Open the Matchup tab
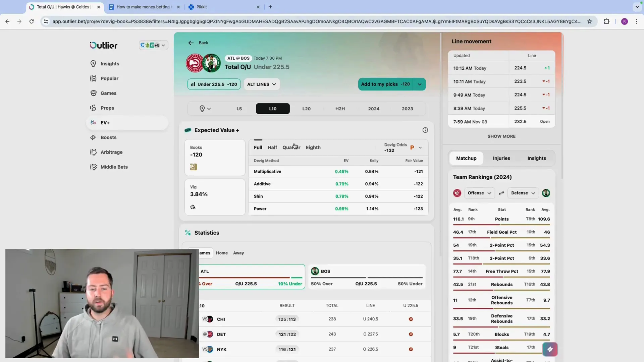Screen dimensions: 644x362 click(x=466, y=158)
